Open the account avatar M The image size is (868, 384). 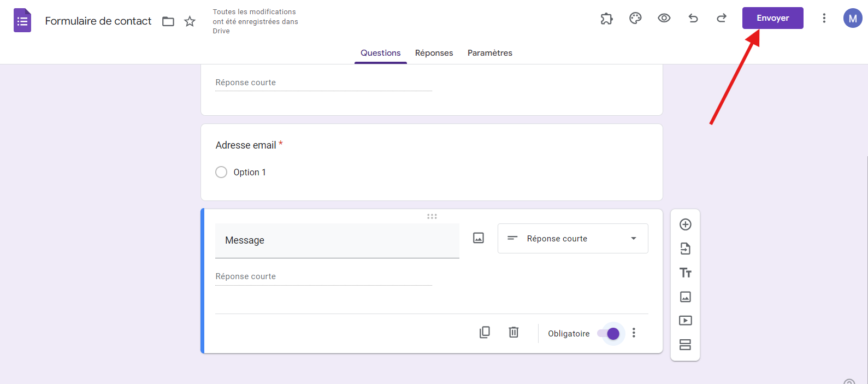pyautogui.click(x=853, y=18)
